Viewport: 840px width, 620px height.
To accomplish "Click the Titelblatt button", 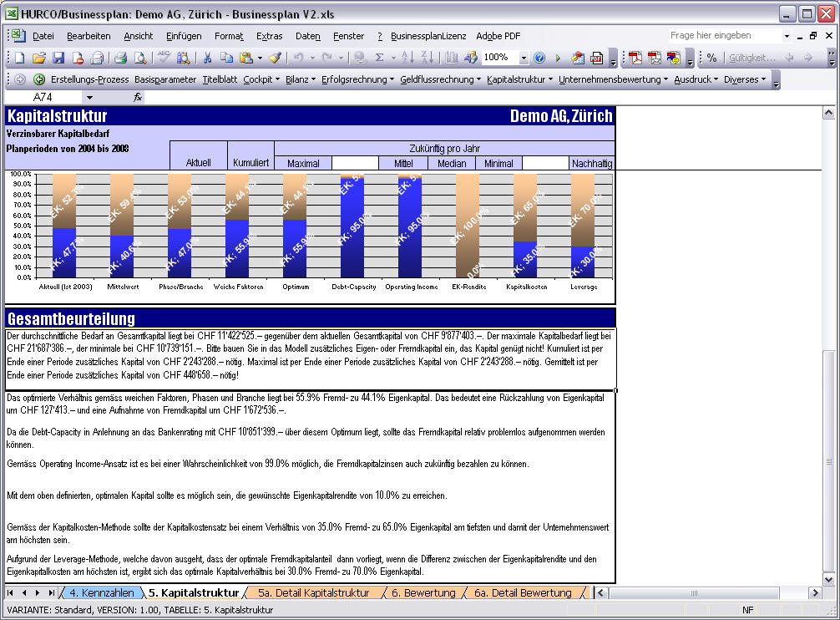I will 220,79.
